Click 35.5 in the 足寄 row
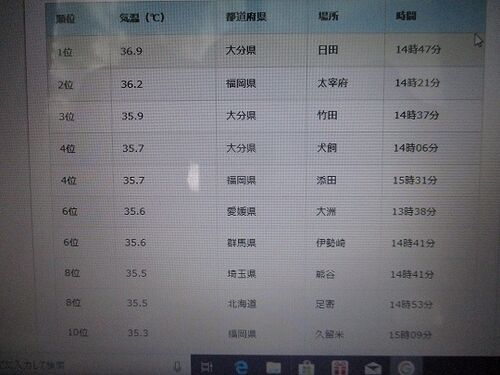Viewport: 500px width, 375px height. coord(137,303)
